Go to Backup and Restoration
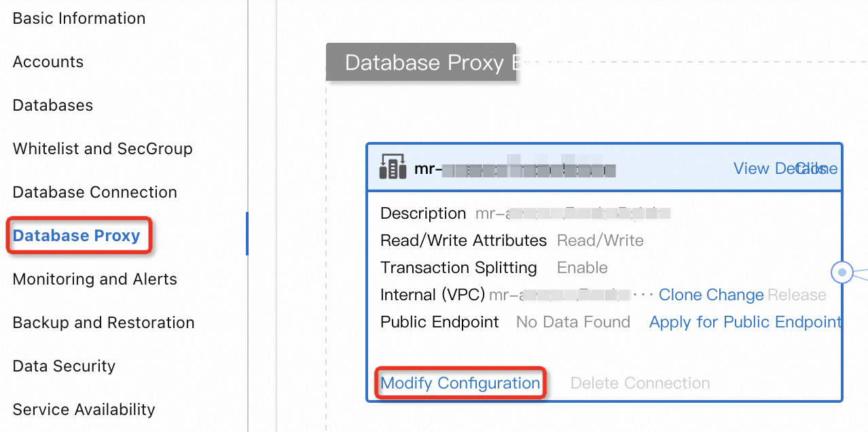 (x=103, y=323)
